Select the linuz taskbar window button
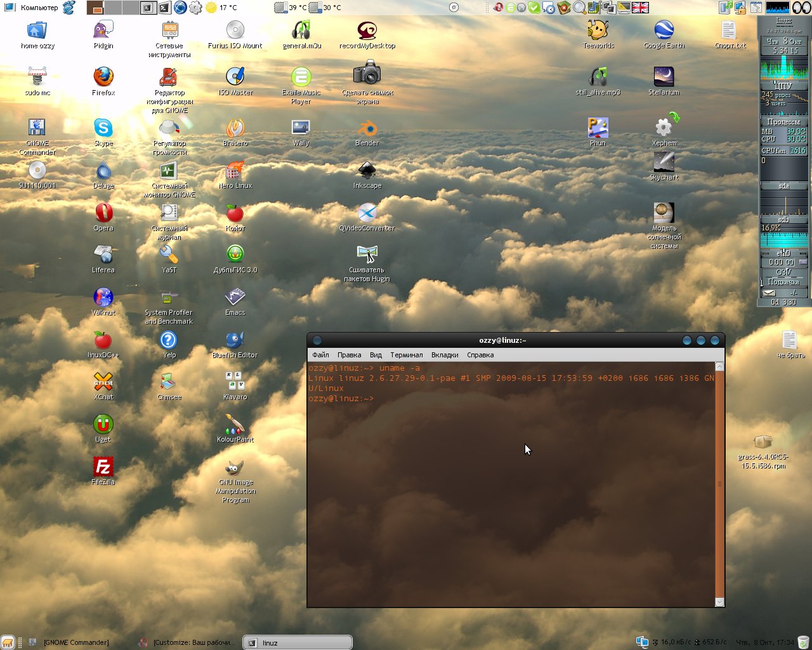 (298, 642)
